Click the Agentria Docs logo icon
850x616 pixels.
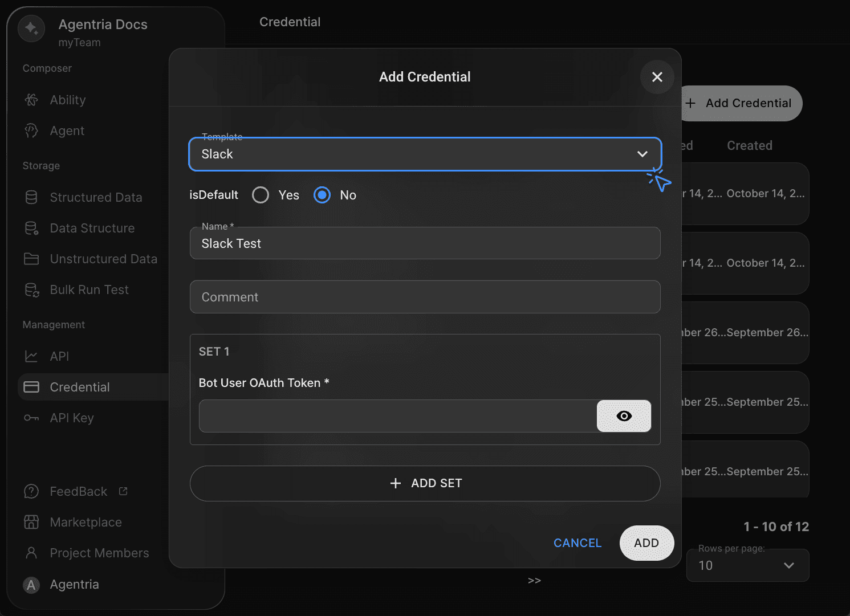click(x=31, y=28)
